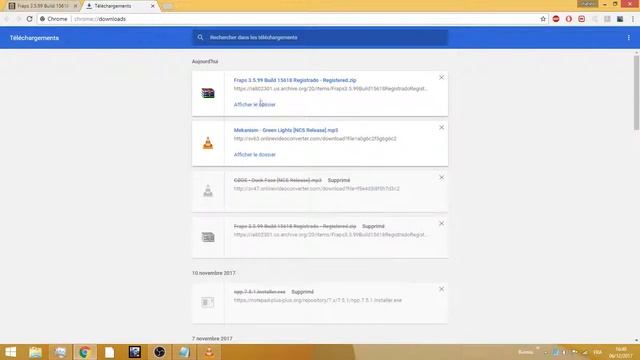Click the archive.org URL under Fraps download
Image resolution: width=640 pixels, height=360 pixels.
coord(330,89)
